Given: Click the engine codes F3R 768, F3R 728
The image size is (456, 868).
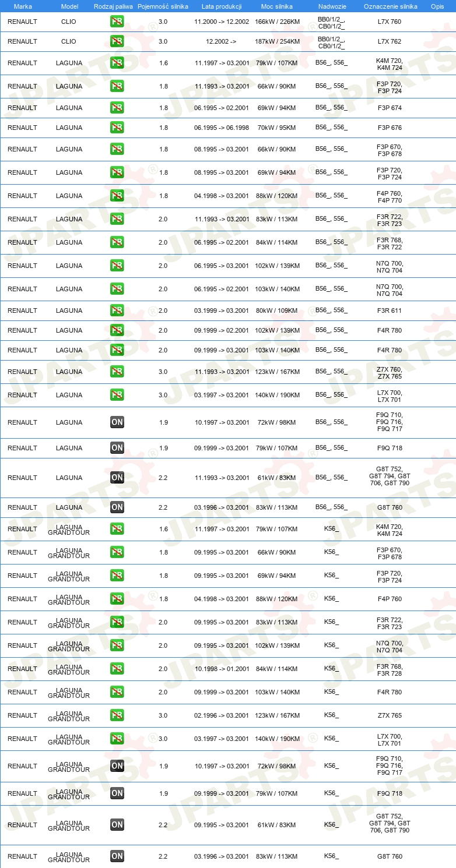Looking at the screenshot, I should (x=390, y=669).
